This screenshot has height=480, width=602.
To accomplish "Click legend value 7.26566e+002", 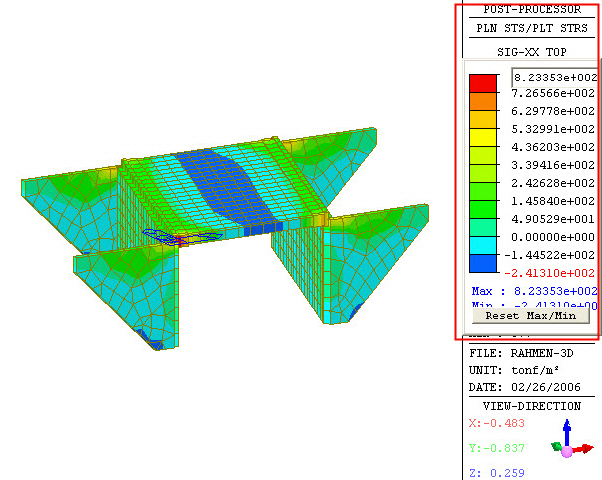I will (x=553, y=93).
